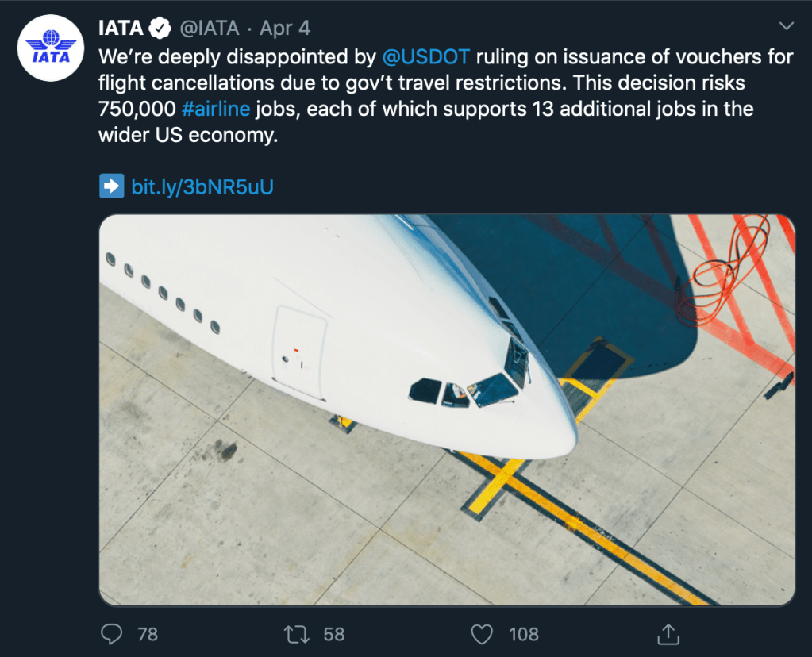Click the 58 retweets count
Image resolution: width=812 pixels, height=657 pixels.
click(334, 634)
